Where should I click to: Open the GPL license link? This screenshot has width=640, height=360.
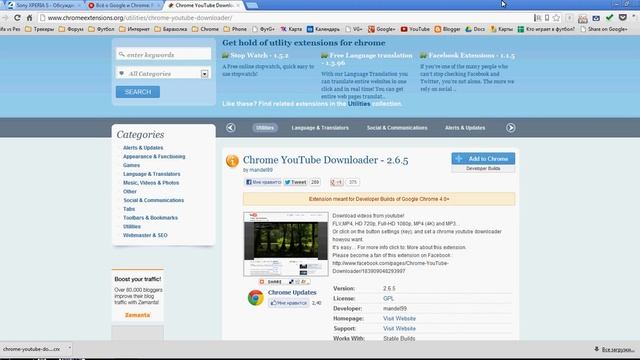click(388, 299)
